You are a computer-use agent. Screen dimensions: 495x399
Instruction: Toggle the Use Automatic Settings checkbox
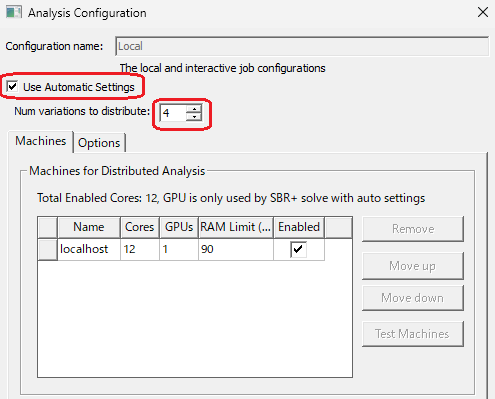(x=12, y=87)
